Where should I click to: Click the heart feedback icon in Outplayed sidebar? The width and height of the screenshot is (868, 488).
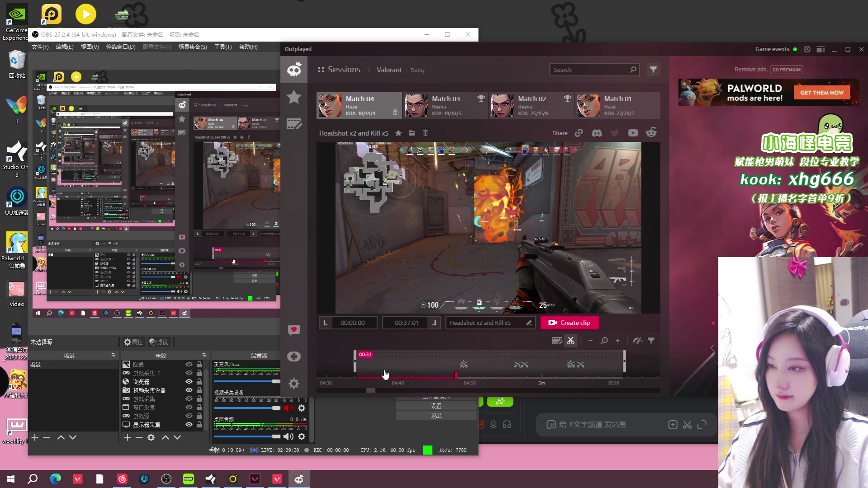point(294,330)
